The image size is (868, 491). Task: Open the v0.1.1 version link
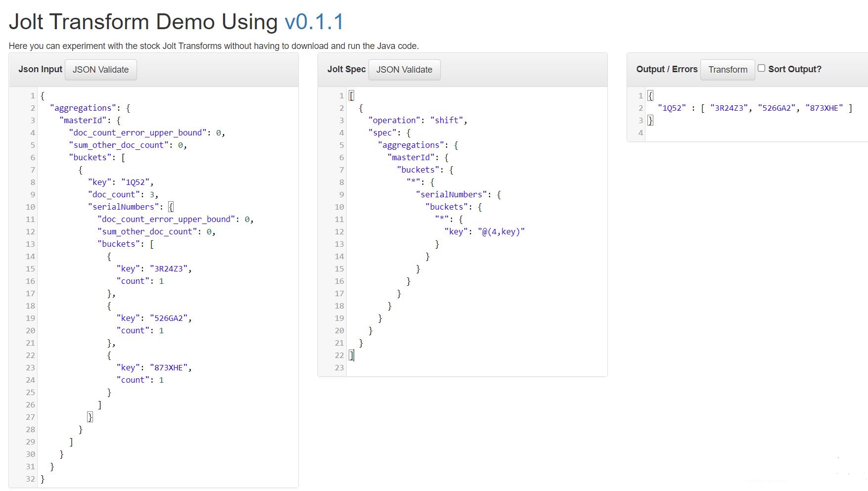pyautogui.click(x=314, y=22)
